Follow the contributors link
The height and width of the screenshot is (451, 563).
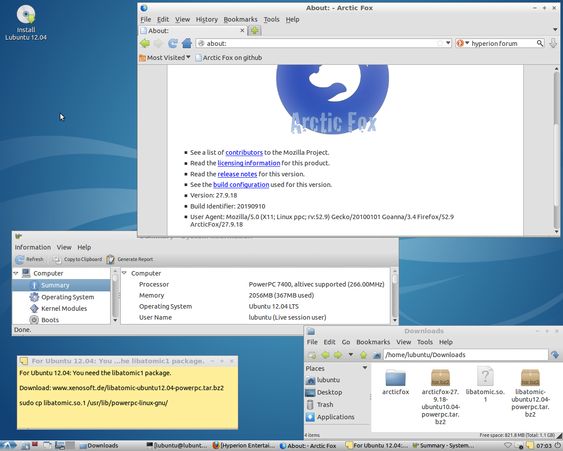(x=244, y=153)
